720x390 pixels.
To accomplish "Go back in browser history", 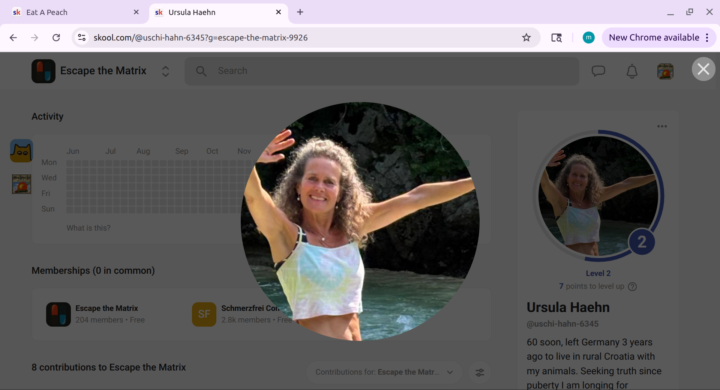I will 13,38.
